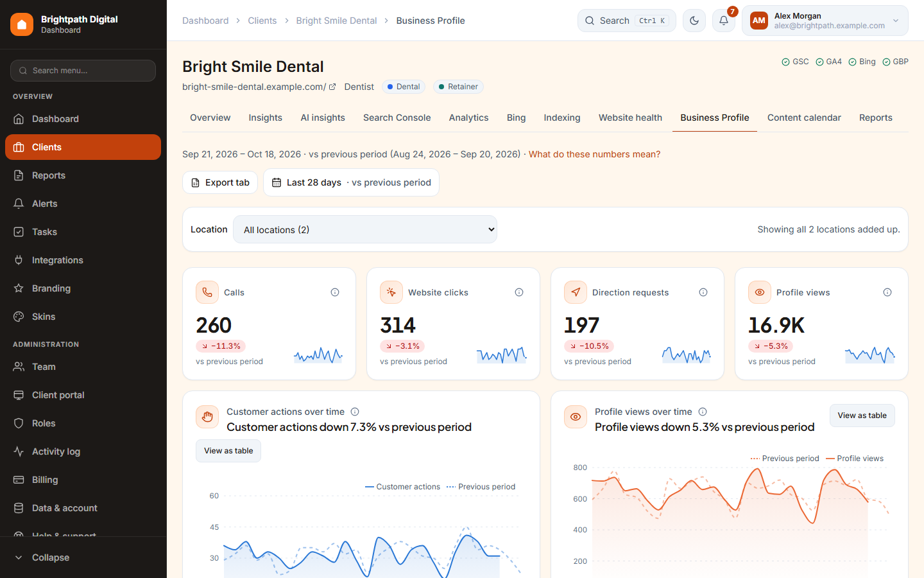This screenshot has height=578, width=924.
Task: Go to Billing in sidebar
Action: click(83, 480)
